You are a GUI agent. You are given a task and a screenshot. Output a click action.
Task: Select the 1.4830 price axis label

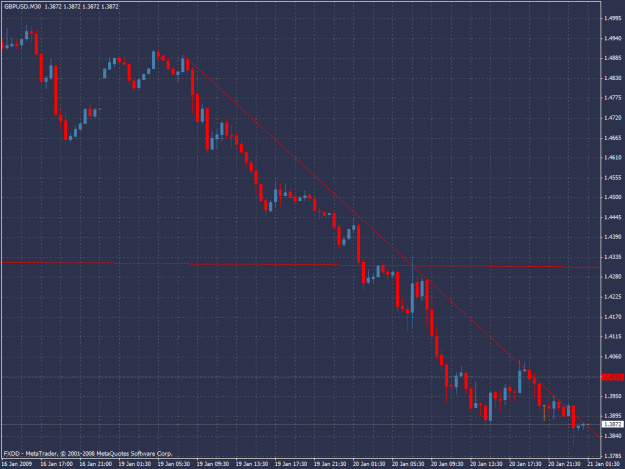pos(613,78)
